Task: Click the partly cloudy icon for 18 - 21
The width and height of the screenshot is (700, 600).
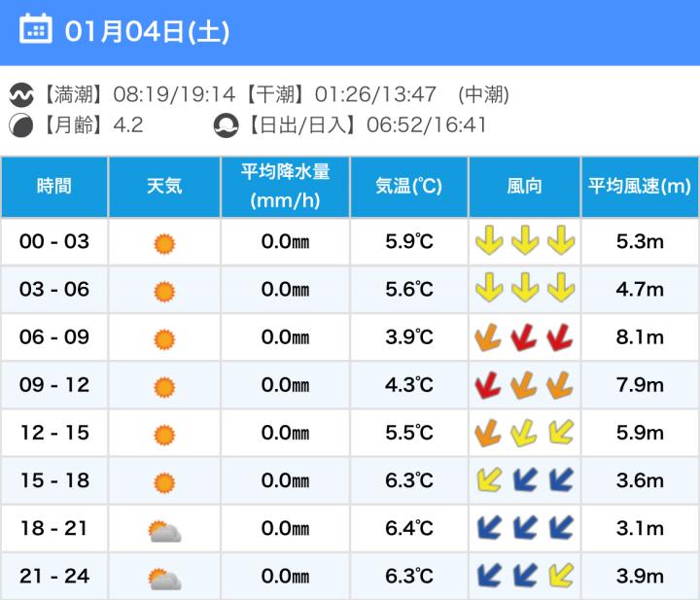Action: click(x=164, y=530)
